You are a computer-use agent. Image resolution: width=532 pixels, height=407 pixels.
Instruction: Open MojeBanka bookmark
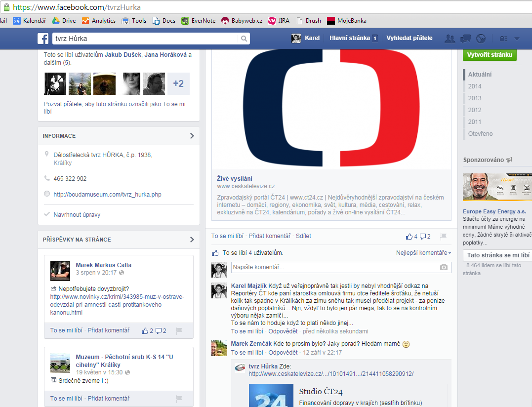347,21
